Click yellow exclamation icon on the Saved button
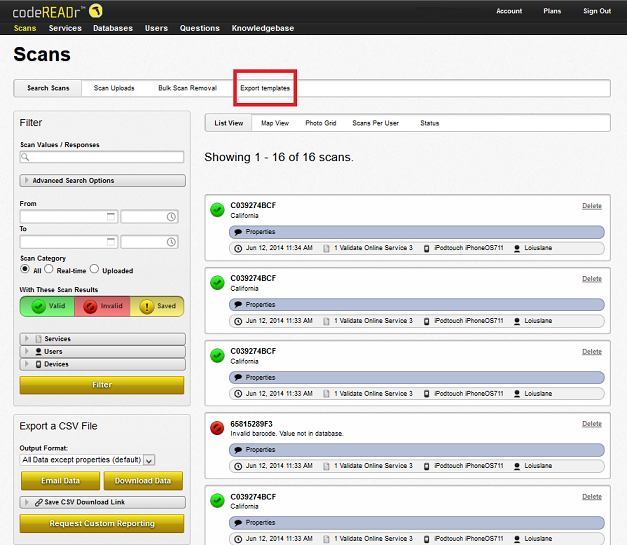The image size is (627, 545). [x=147, y=306]
